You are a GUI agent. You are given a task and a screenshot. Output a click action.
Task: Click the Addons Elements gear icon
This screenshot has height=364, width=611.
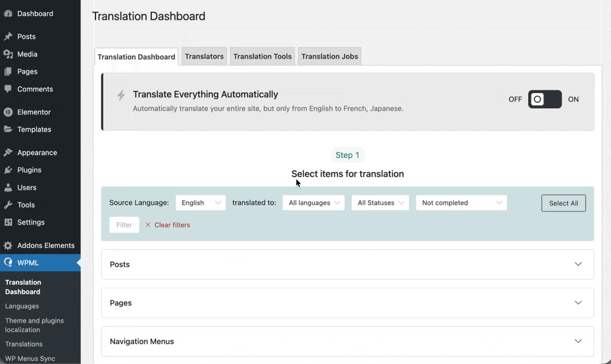click(8, 245)
